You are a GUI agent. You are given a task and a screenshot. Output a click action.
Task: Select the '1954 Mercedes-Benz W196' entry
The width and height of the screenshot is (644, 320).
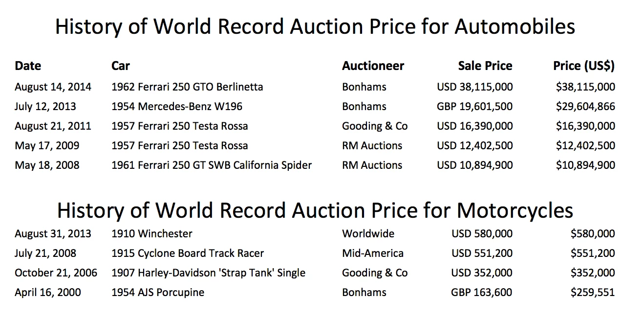(x=177, y=107)
